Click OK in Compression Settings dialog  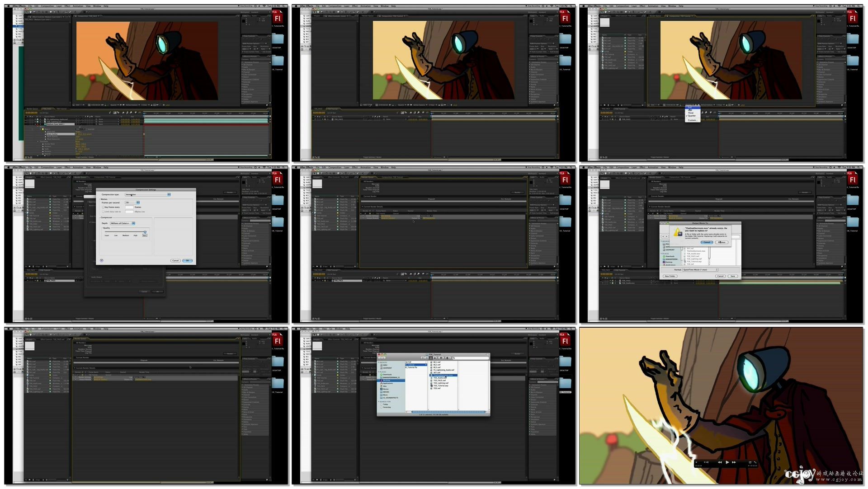coord(188,261)
